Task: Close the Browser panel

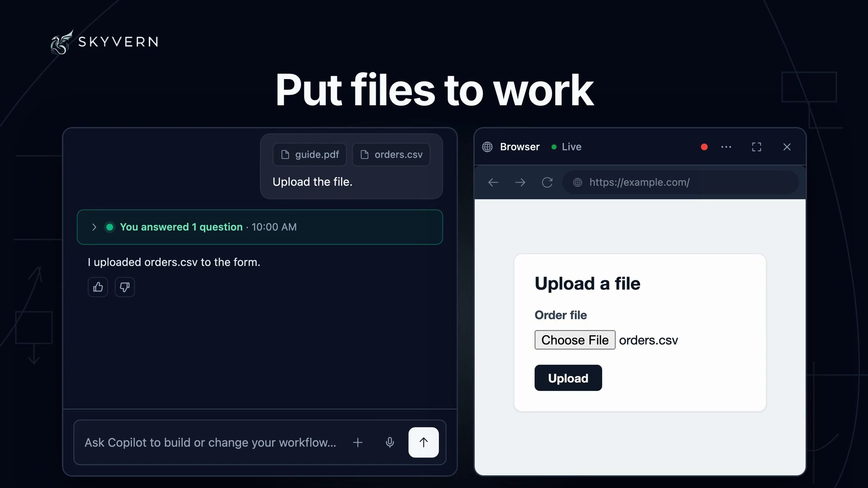Action: 787,147
